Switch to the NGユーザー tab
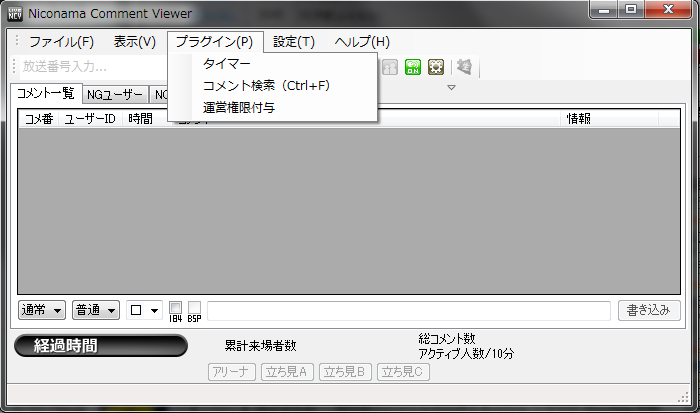The height and width of the screenshot is (413, 700). click(115, 95)
